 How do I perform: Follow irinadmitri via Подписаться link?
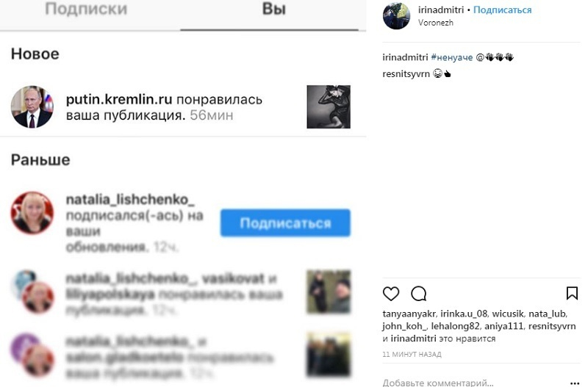(x=502, y=10)
